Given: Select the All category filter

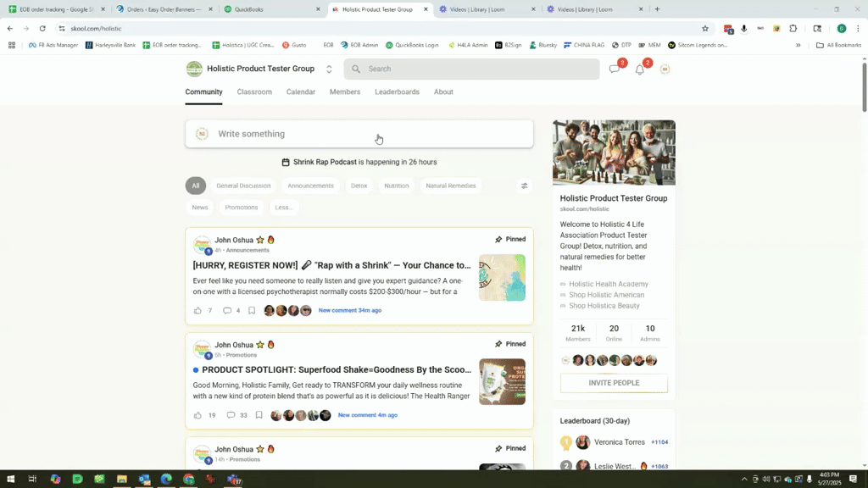Looking at the screenshot, I should [196, 186].
